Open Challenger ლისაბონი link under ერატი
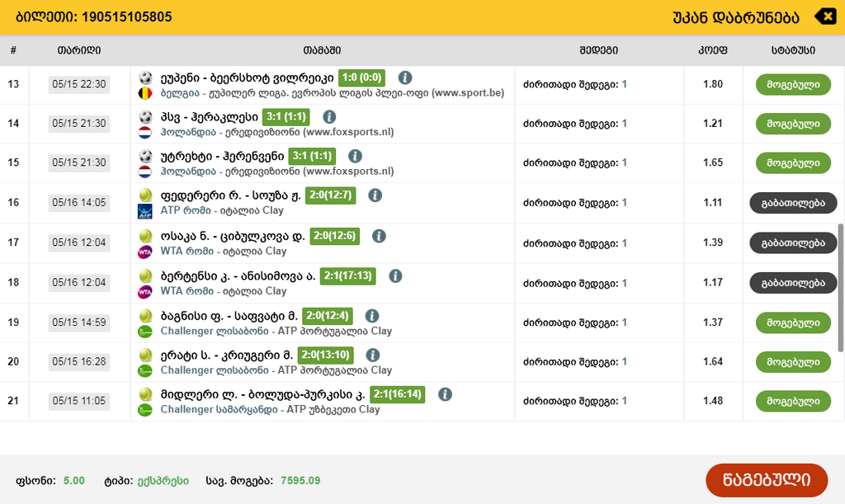Viewport: 845px width, 504px height. pyautogui.click(x=215, y=370)
